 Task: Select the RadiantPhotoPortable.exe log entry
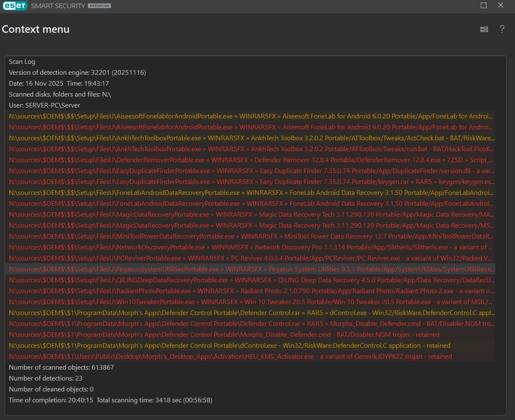pyautogui.click(x=251, y=291)
